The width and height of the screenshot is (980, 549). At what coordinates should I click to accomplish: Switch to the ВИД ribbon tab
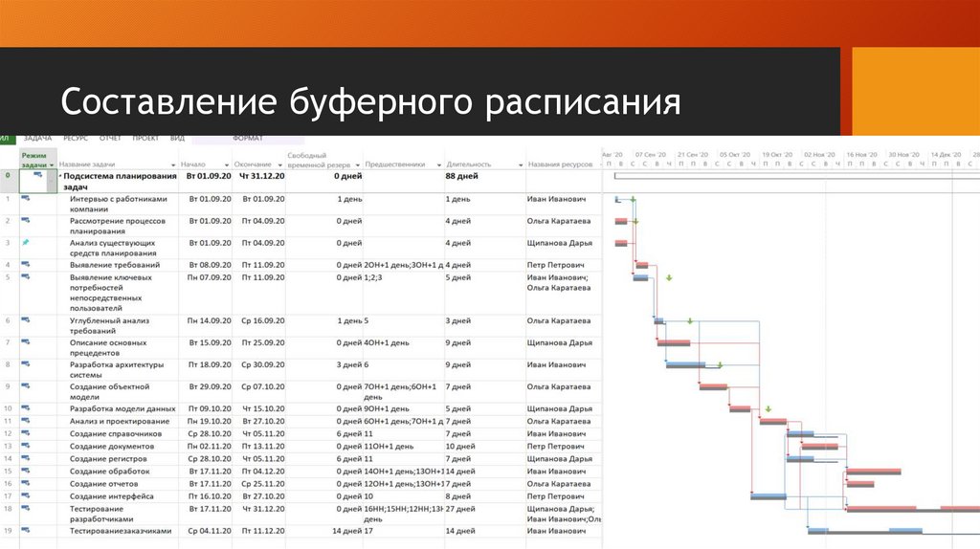(x=177, y=138)
